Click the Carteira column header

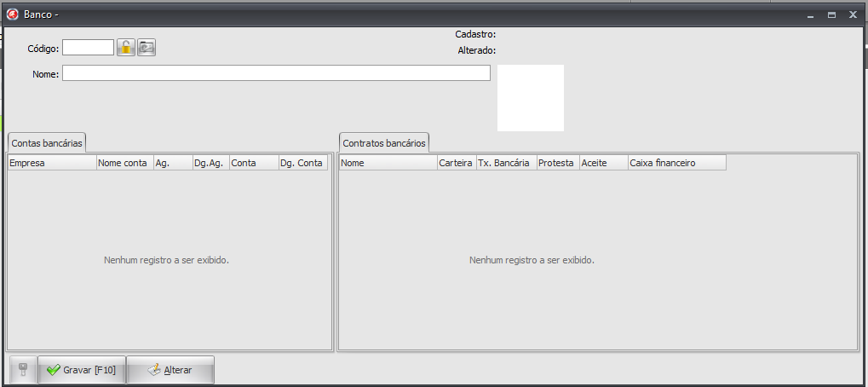(456, 163)
